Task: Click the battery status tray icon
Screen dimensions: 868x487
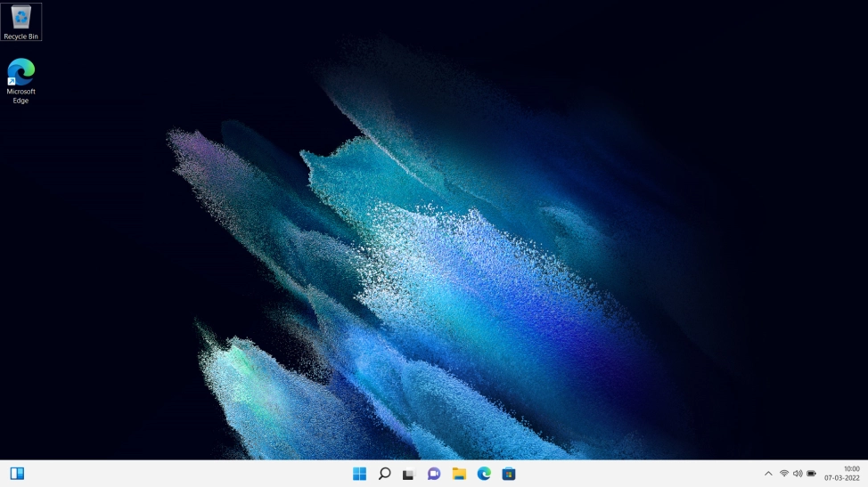Action: coord(812,474)
